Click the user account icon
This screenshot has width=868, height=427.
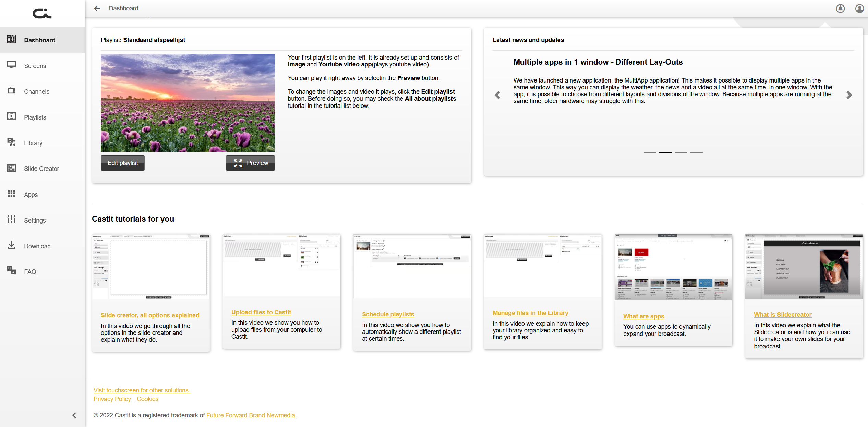[859, 9]
